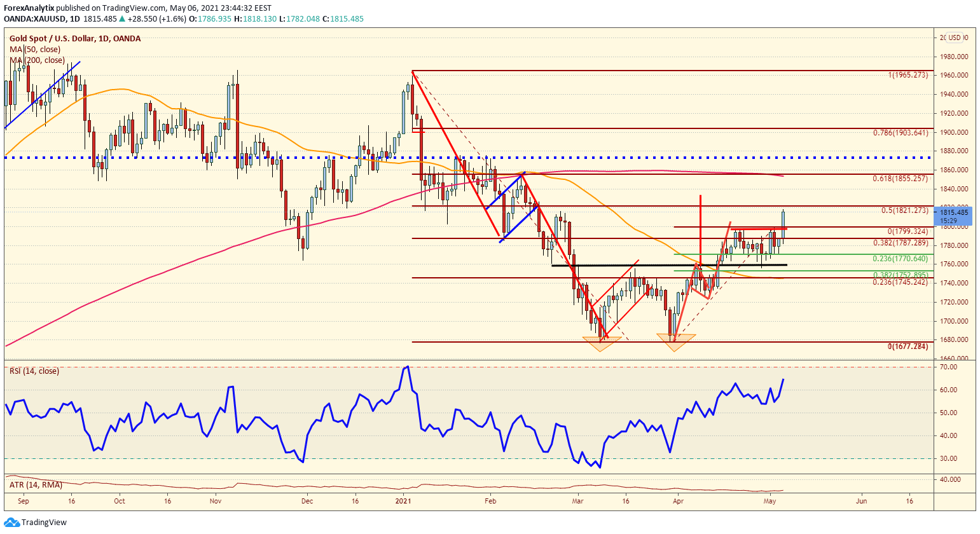980x534 pixels.
Task: Click price axis value 1680.000
Action: [x=954, y=339]
